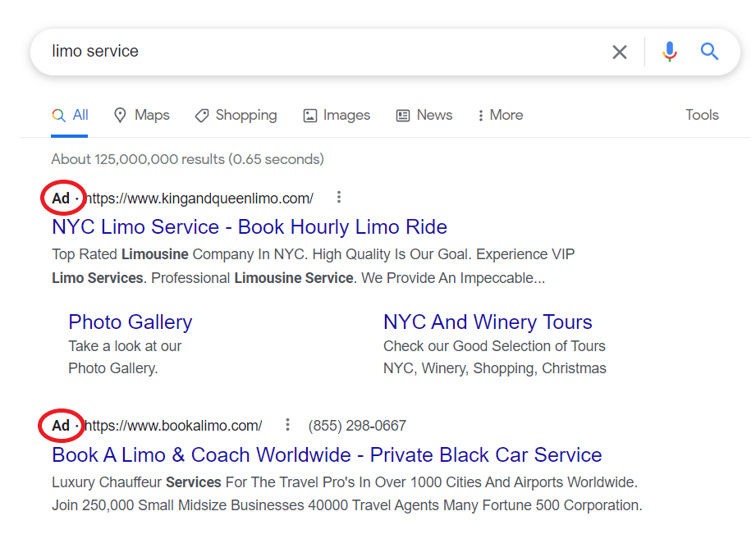Click the News tab icon
756x534 pixels.
tap(401, 115)
